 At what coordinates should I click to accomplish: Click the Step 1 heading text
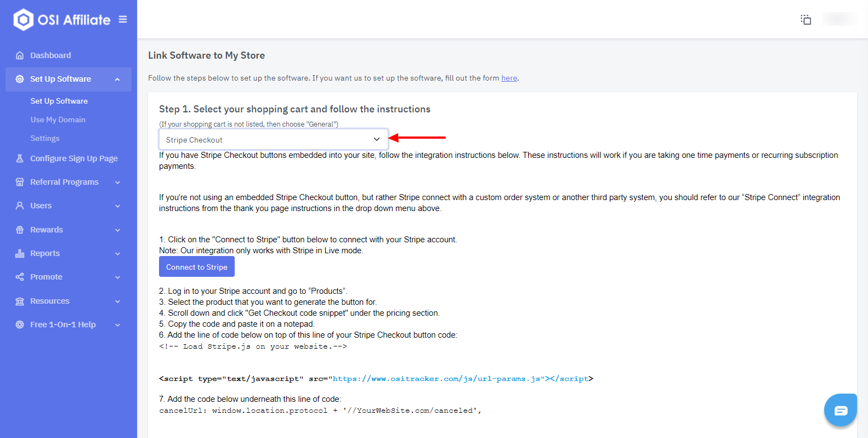(294, 109)
